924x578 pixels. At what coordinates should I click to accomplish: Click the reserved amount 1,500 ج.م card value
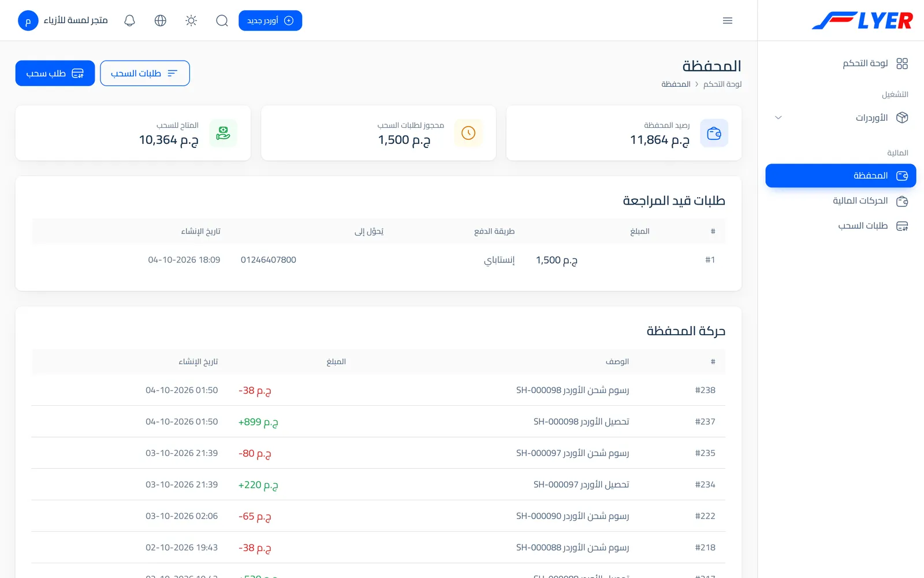[404, 140]
